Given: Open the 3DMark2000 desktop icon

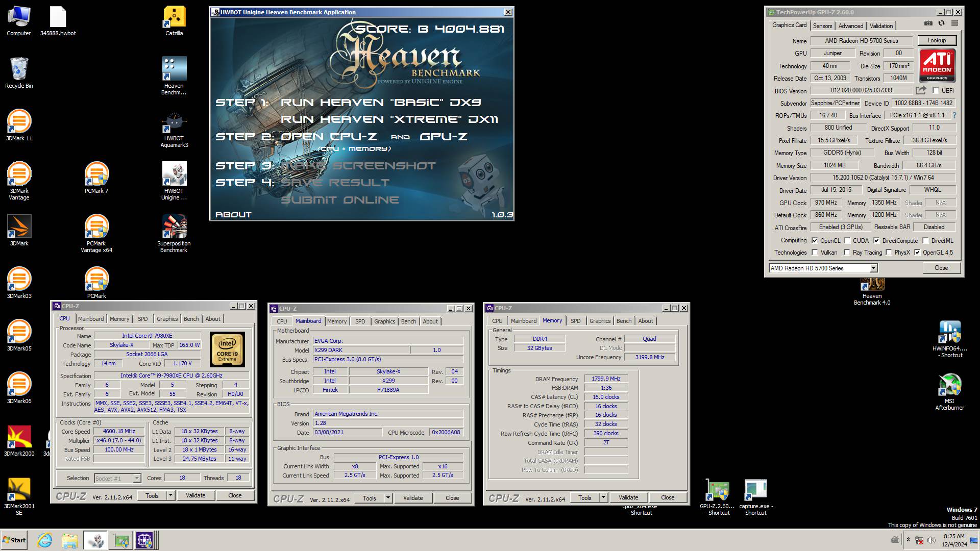Looking at the screenshot, I should [19, 441].
